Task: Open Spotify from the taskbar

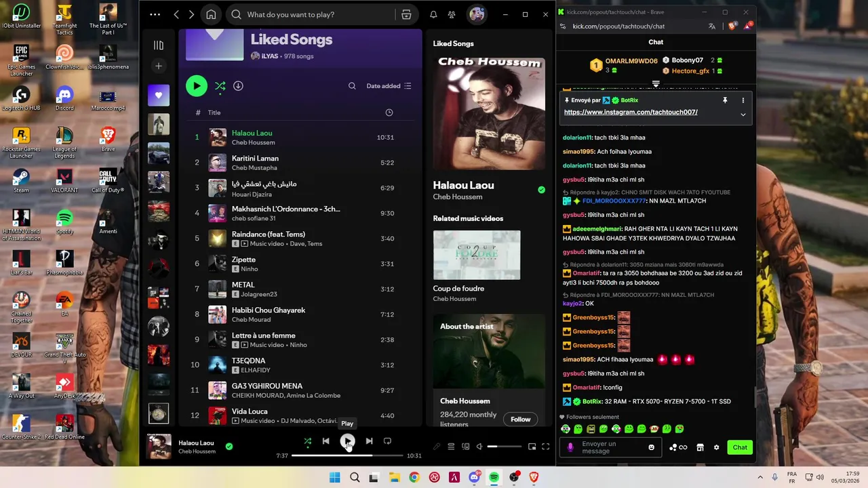Action: point(494,478)
